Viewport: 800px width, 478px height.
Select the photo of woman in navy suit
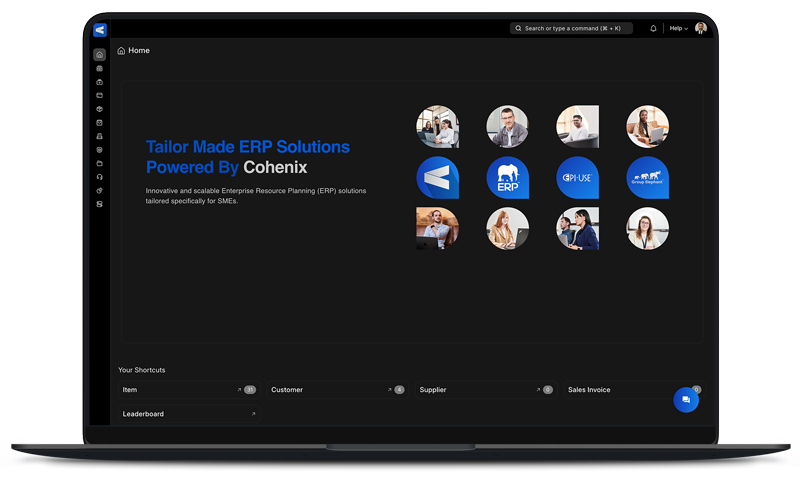578,229
